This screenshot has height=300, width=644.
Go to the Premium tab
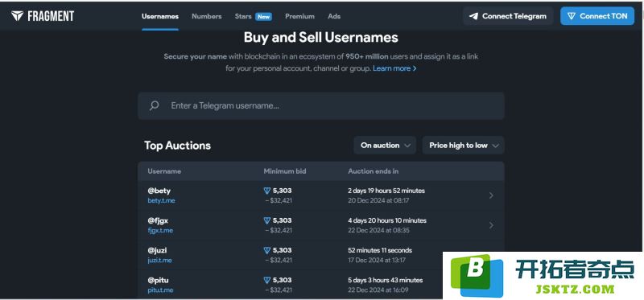coord(299,16)
